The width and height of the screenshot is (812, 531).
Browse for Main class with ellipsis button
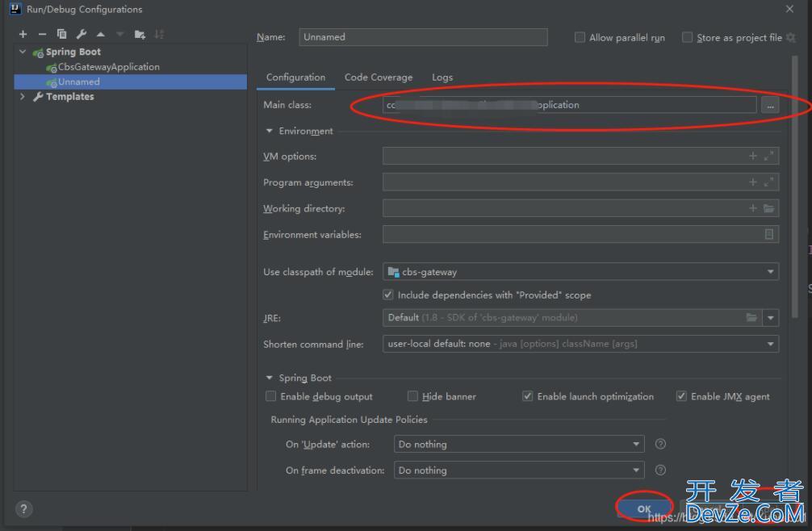pos(770,105)
